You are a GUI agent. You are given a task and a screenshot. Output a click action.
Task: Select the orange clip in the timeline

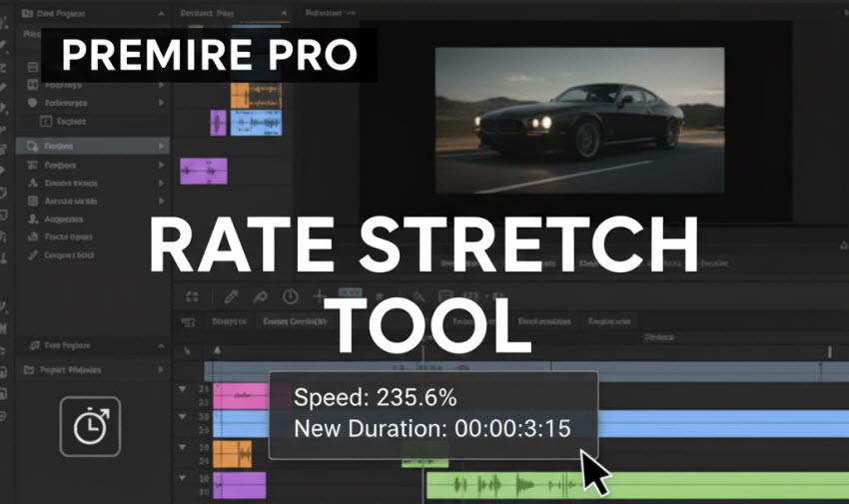tap(233, 454)
